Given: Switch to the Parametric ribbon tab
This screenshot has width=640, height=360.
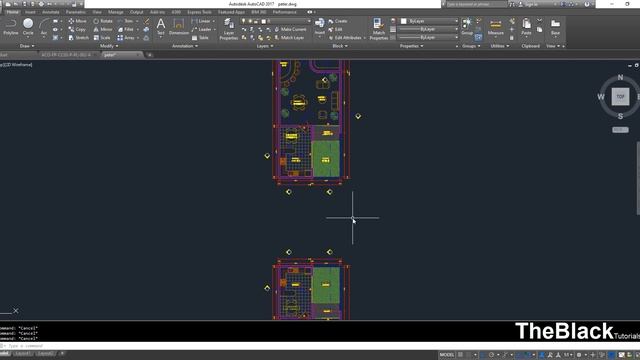Looking at the screenshot, I should (x=76, y=12).
